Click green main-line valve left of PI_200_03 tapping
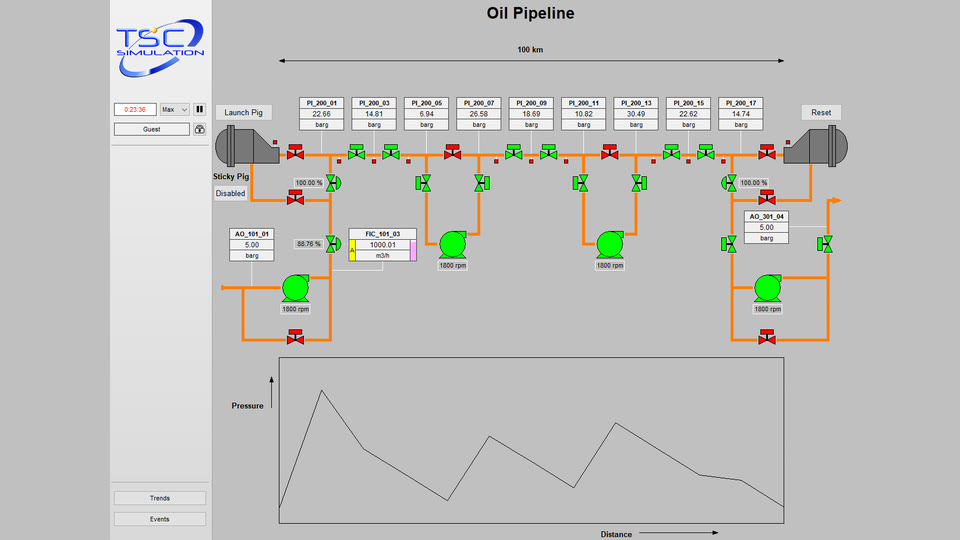The image size is (960, 540). coord(356,152)
